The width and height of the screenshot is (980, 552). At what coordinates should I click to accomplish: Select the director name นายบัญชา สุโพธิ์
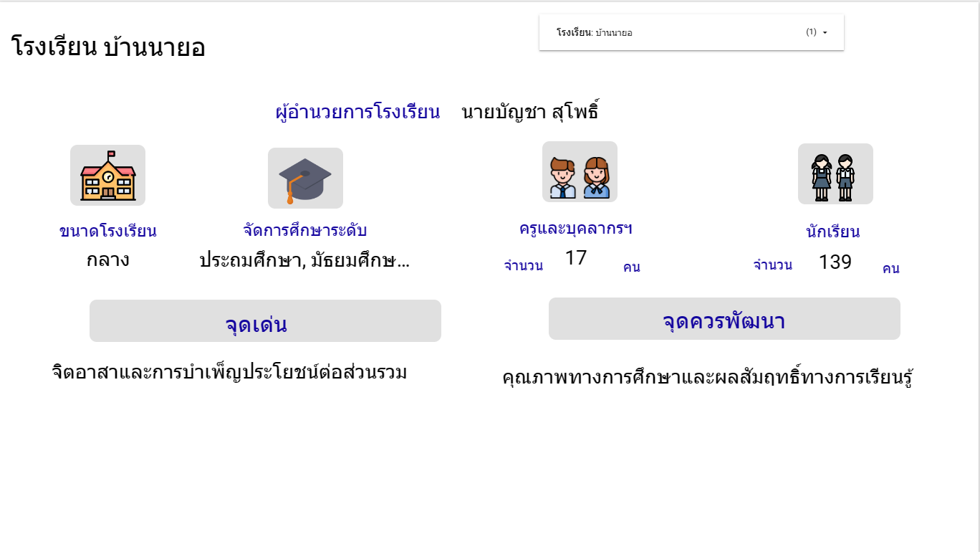530,113
